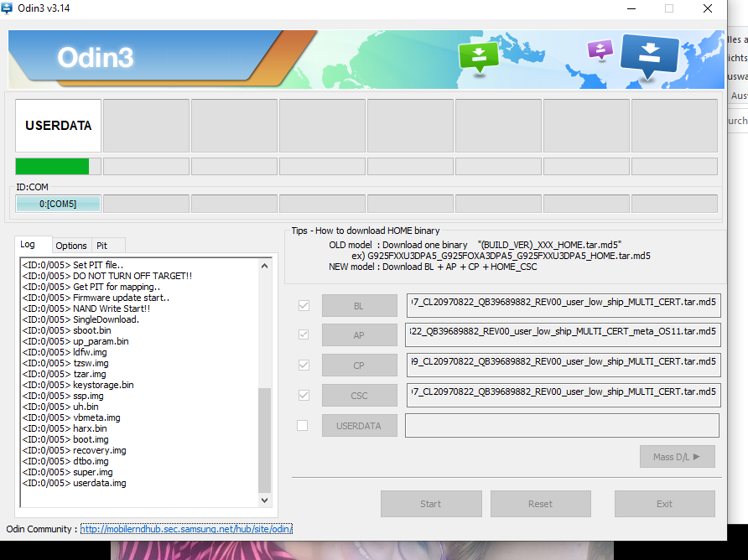The image size is (748, 560).
Task: Select log line 'DO NOT TURN OFF TARGET!!'
Action: pos(106,276)
